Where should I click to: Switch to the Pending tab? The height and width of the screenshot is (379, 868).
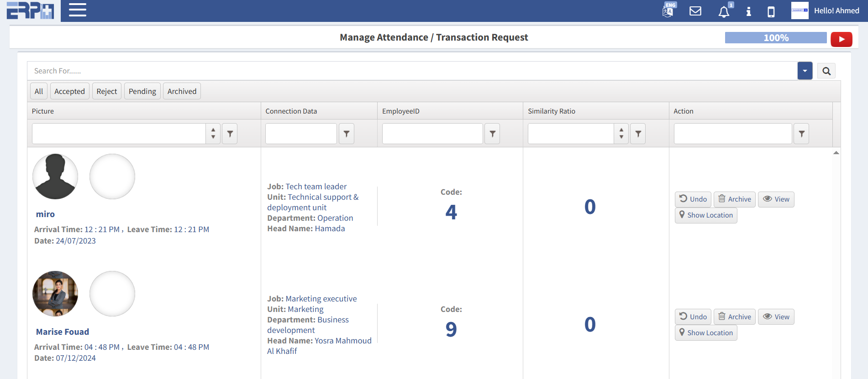(x=142, y=91)
